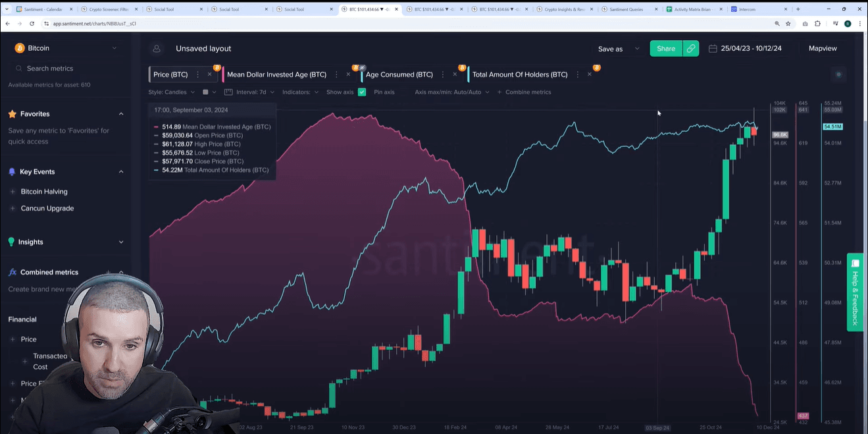Screen dimensions: 868x434
Task: Remove the Price (BTC) metric
Action: point(209,74)
